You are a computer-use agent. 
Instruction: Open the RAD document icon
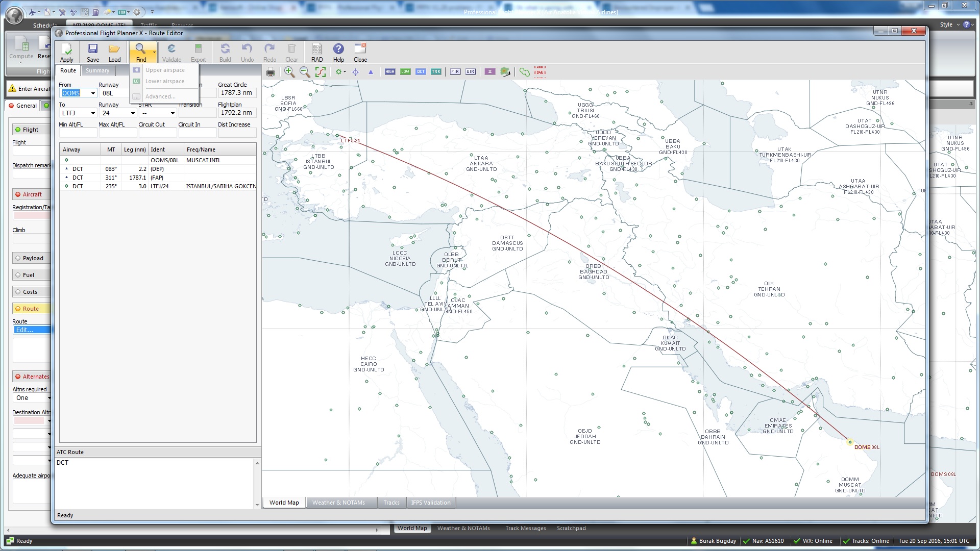(x=317, y=53)
